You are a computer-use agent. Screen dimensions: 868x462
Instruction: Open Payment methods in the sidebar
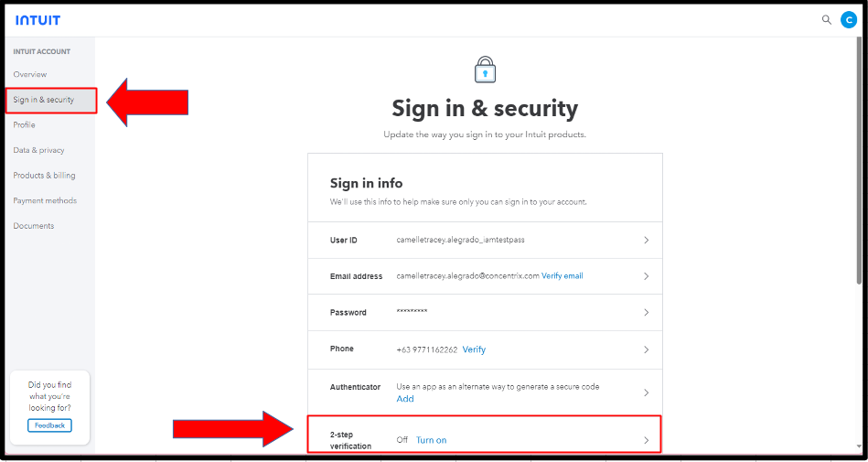pyautogui.click(x=45, y=200)
